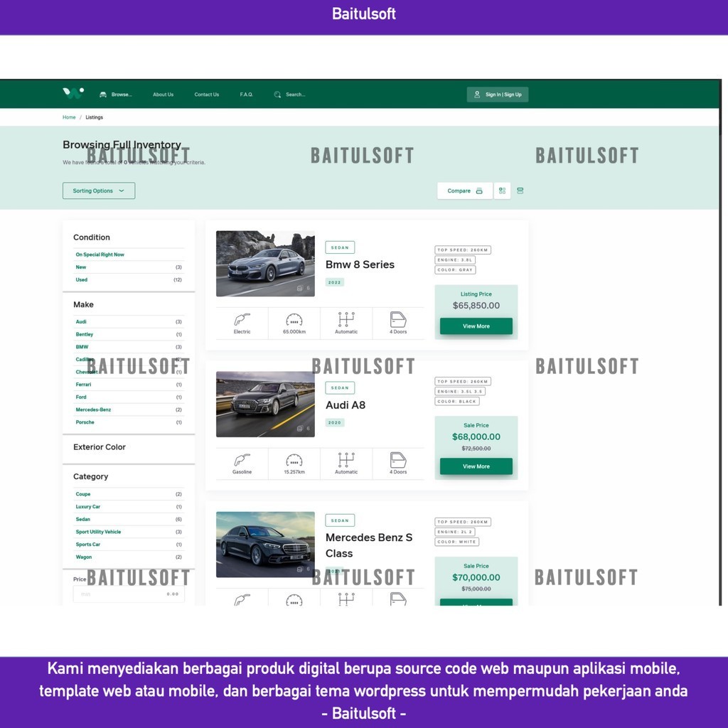Click COLOR: GRAY spec tag
Viewport: 728px width, 728px height.
coord(455,269)
